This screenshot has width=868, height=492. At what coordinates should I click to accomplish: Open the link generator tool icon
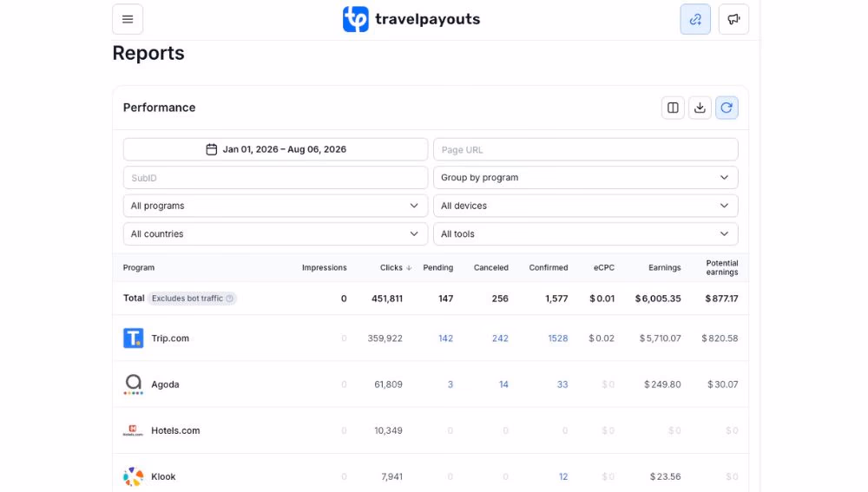pos(695,19)
